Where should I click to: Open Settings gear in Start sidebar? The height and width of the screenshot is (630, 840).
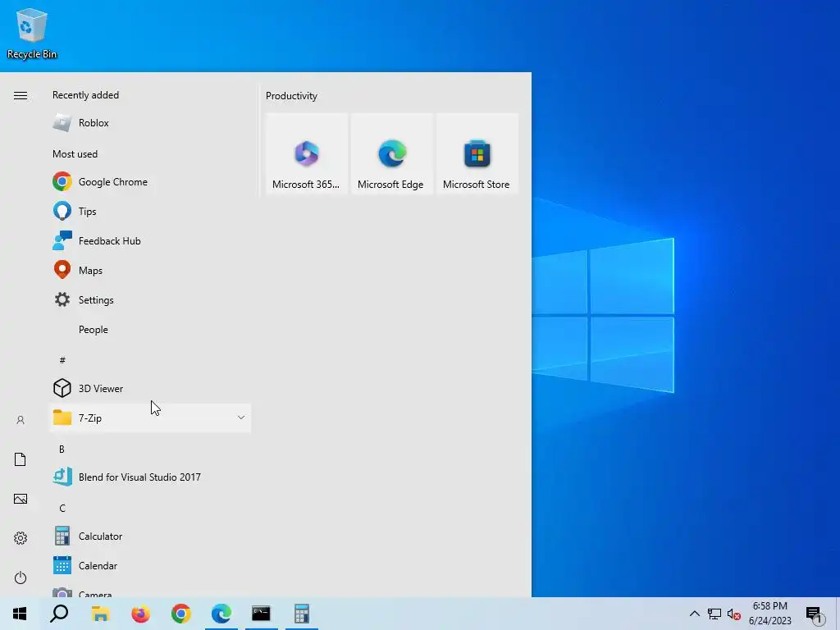(21, 538)
